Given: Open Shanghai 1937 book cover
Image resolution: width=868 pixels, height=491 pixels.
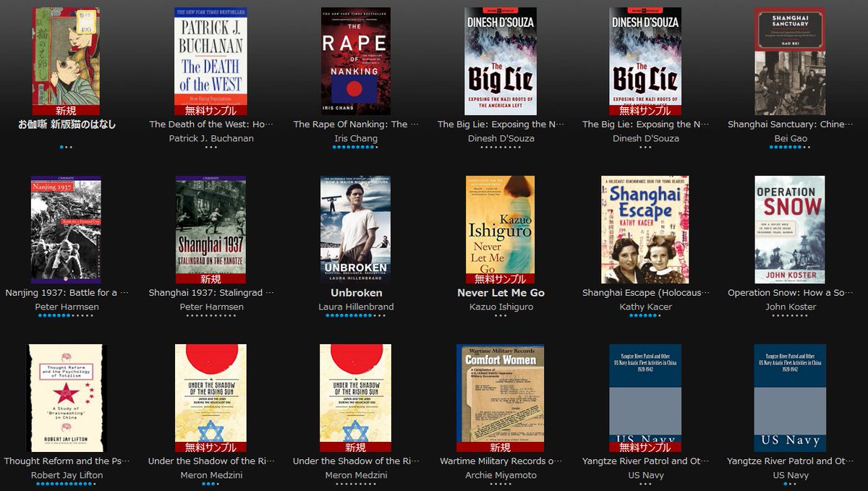Looking at the screenshot, I should click(x=210, y=229).
